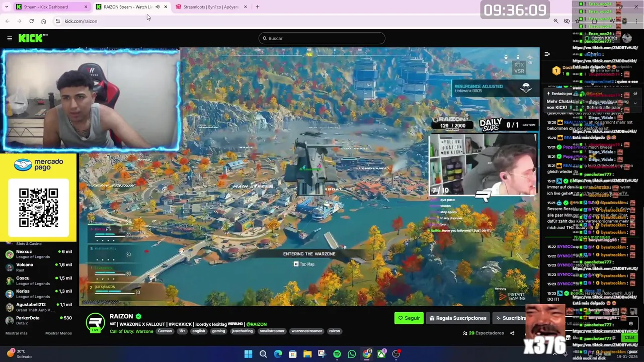Select the english tag
Viewport: 644px width, 362px height.
coord(199,331)
